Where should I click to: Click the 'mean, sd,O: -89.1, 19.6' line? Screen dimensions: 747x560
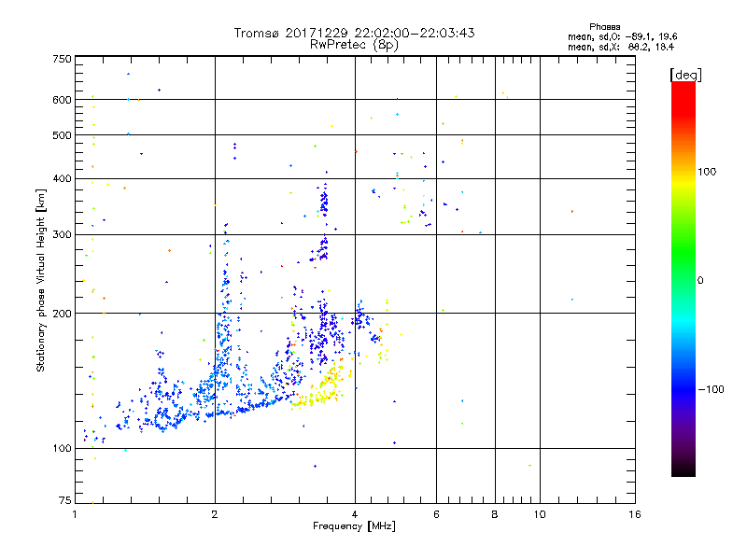pos(622,37)
